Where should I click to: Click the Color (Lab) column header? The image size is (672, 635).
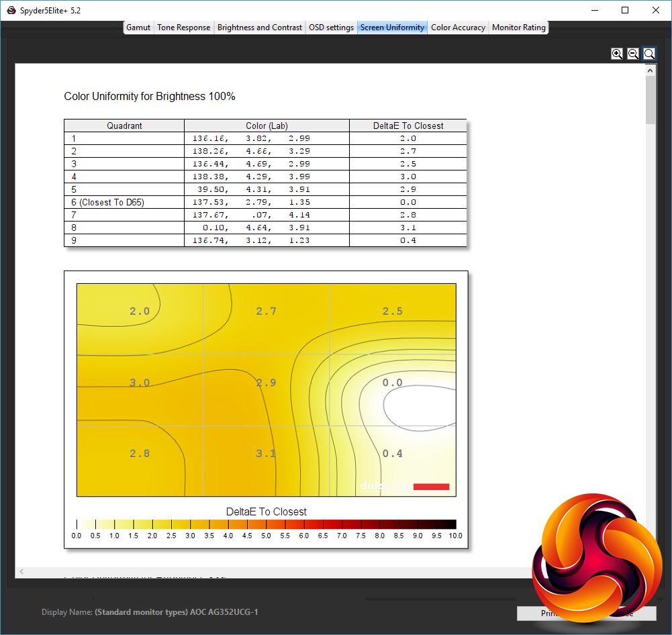tap(267, 126)
